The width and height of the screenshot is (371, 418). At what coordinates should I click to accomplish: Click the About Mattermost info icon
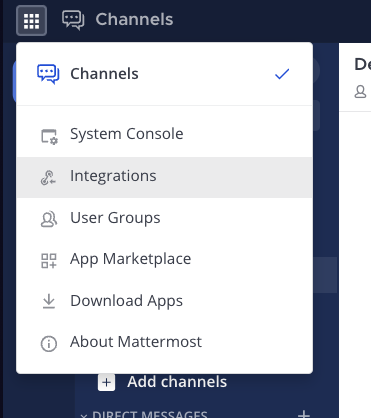(x=49, y=343)
